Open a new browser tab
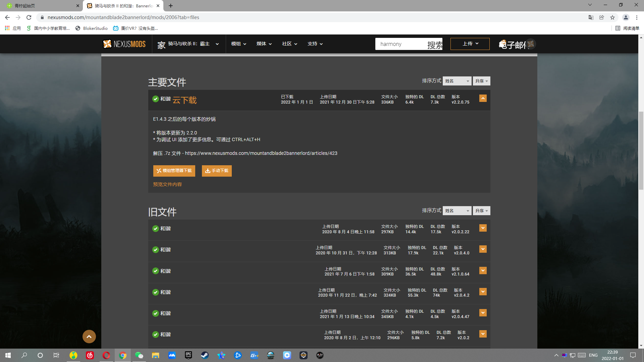The width and height of the screenshot is (644, 362). pyautogui.click(x=171, y=6)
